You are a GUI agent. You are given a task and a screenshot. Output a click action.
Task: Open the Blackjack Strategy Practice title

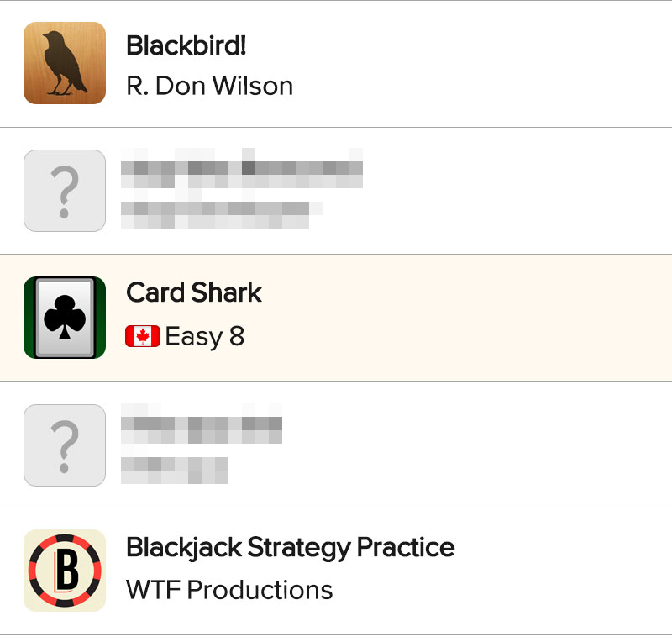tap(290, 548)
